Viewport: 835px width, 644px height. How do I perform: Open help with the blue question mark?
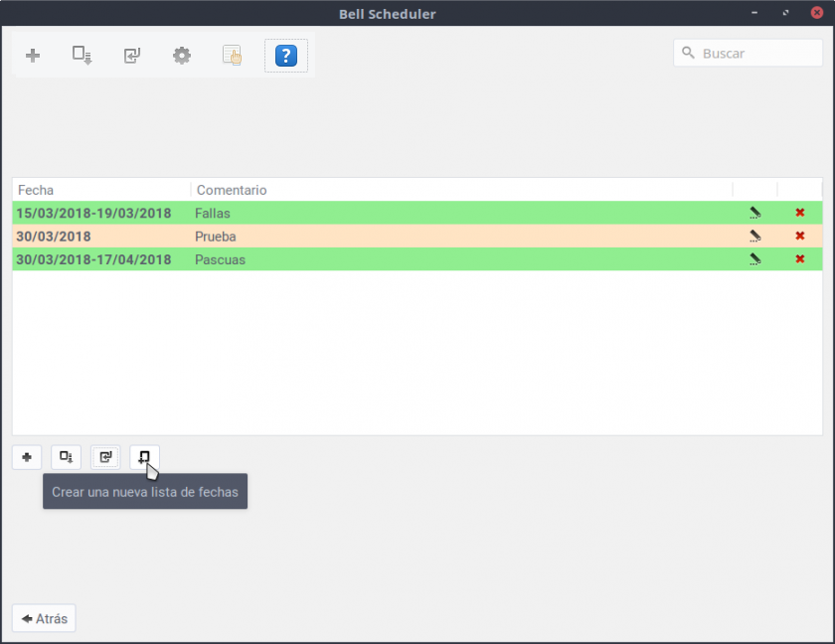click(x=286, y=56)
